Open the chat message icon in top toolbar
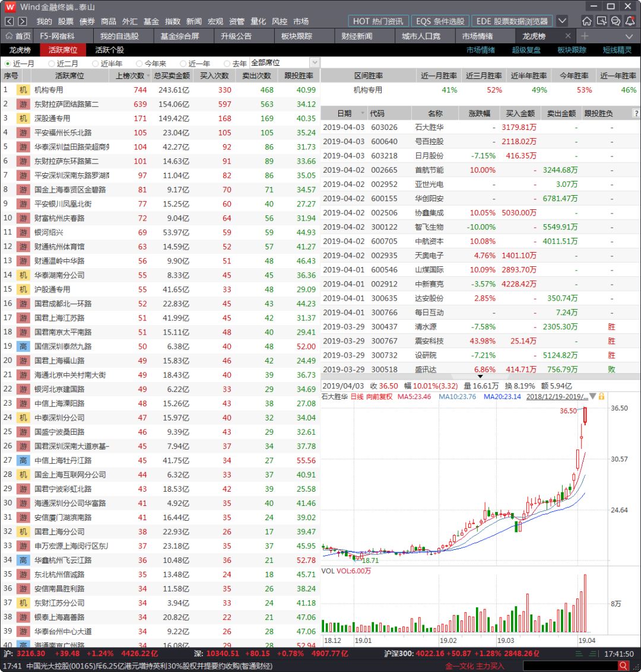This screenshot has width=641, height=672. coord(615,21)
